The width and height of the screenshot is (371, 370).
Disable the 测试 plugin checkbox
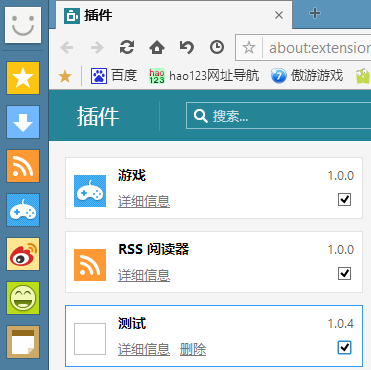pos(344,348)
